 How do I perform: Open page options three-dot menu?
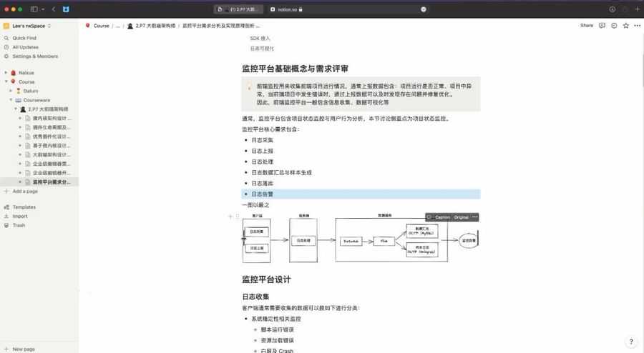[x=637, y=26]
